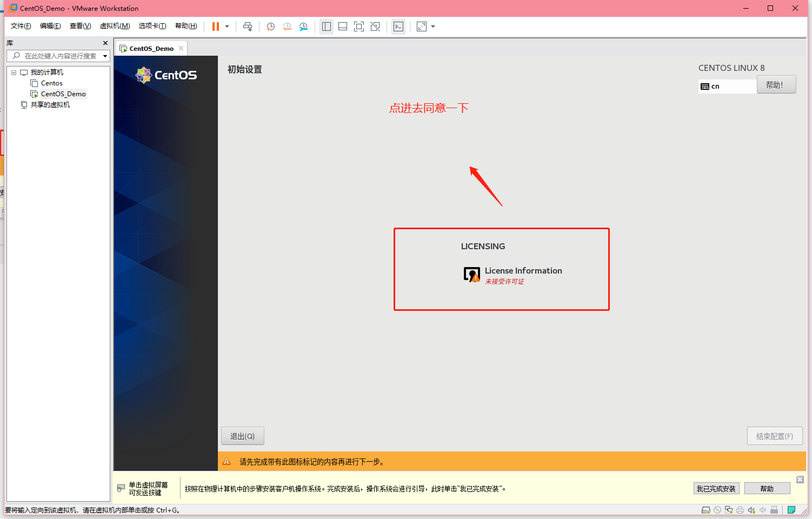Select CentOS_Demo in the library tree
The height and width of the screenshot is (519, 812).
[x=63, y=94]
